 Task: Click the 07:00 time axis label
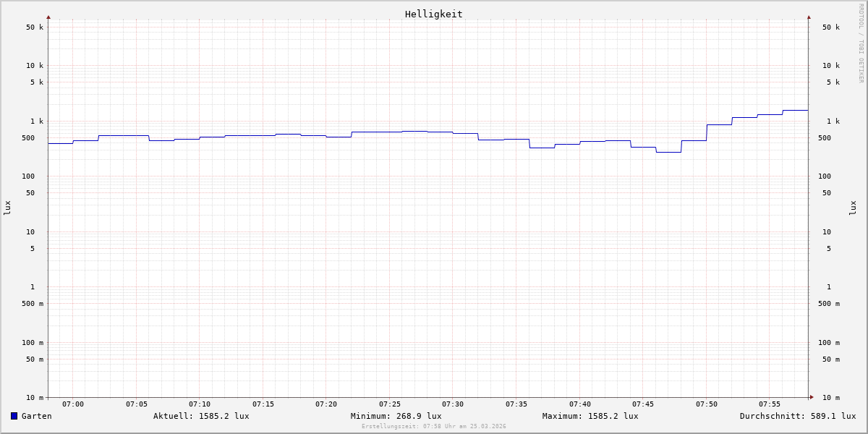pos(73,404)
